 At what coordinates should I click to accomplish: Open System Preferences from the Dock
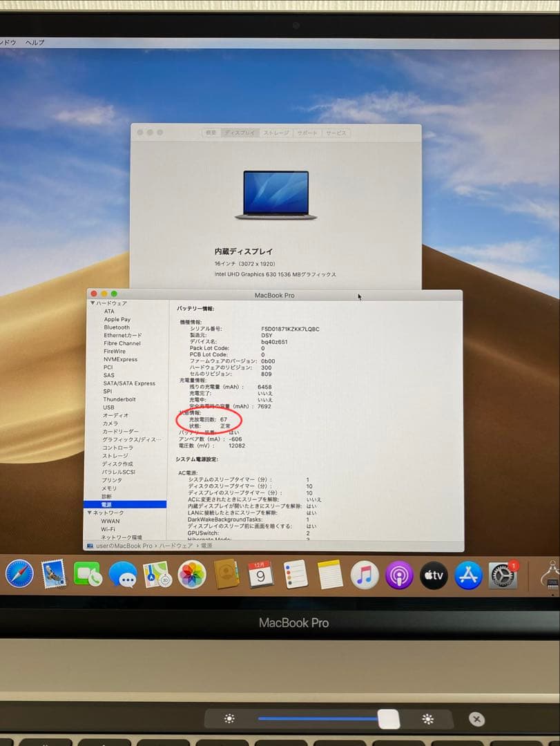pos(503,574)
